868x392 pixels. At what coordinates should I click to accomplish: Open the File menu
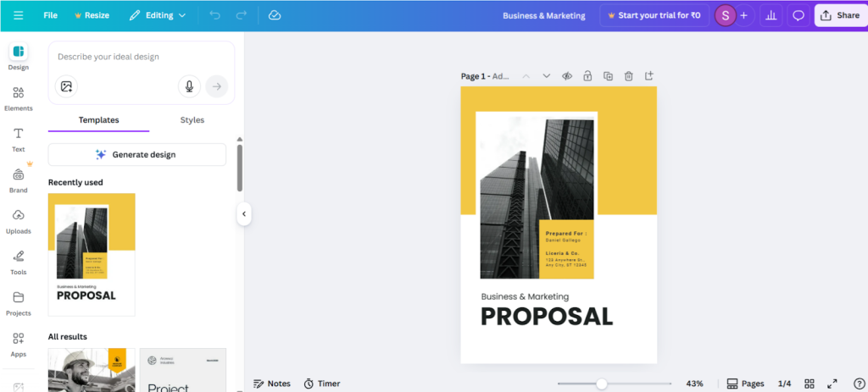(50, 15)
